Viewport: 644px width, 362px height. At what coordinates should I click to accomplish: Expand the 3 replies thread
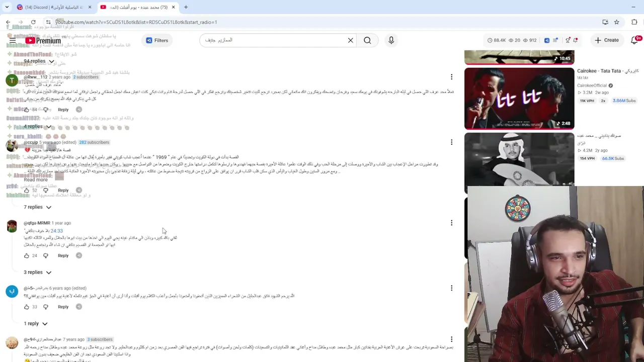(x=37, y=273)
